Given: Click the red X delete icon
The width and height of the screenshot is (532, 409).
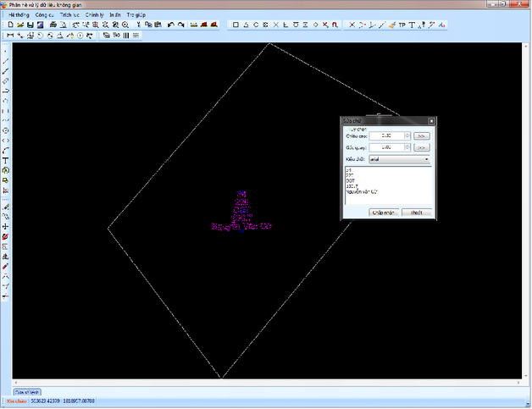Looking at the screenshot, I should click(x=325, y=25).
